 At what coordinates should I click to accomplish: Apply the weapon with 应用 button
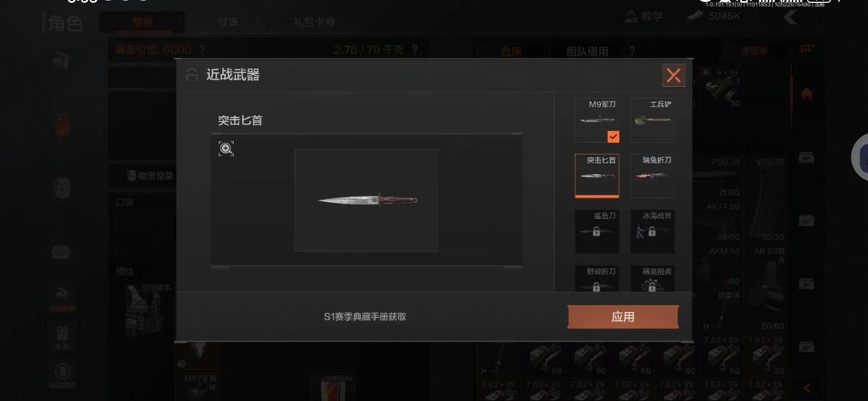pos(623,317)
